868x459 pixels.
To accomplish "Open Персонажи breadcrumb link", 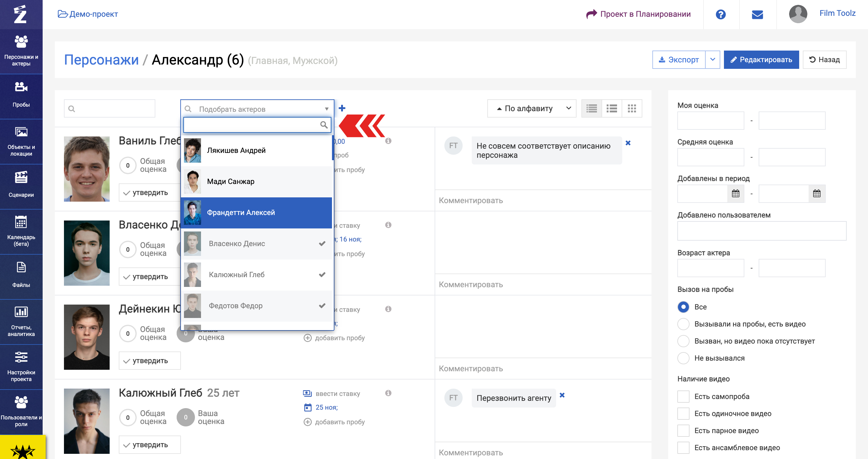I will pos(101,60).
